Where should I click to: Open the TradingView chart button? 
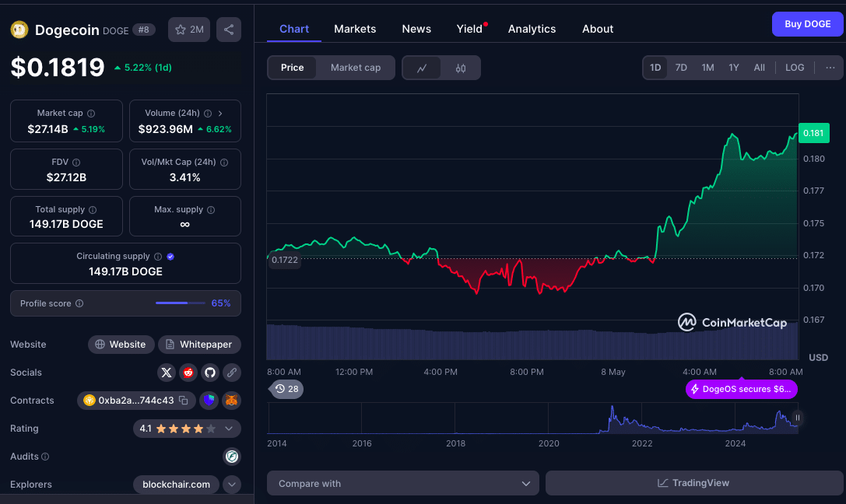[694, 483]
